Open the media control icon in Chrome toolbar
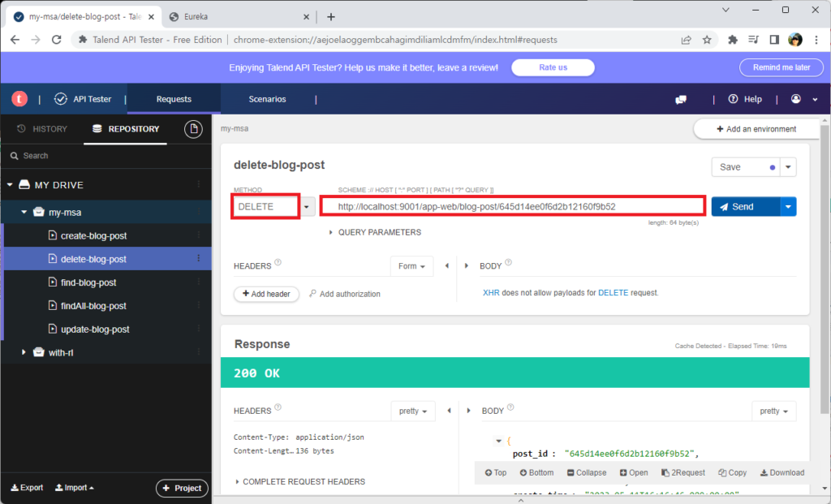 (753, 40)
